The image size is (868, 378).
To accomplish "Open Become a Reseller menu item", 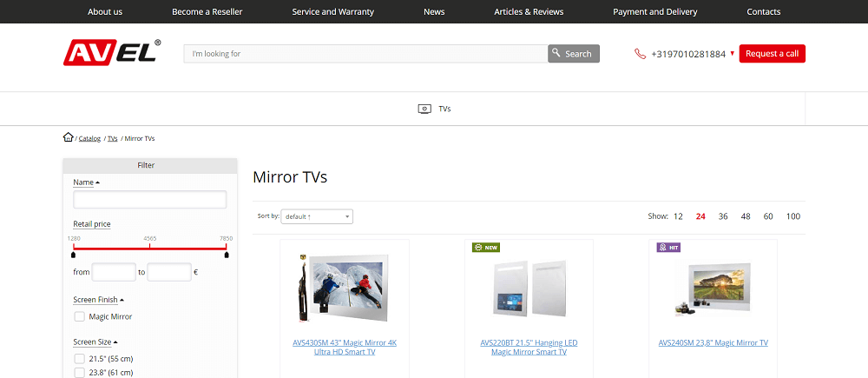I will (x=207, y=11).
